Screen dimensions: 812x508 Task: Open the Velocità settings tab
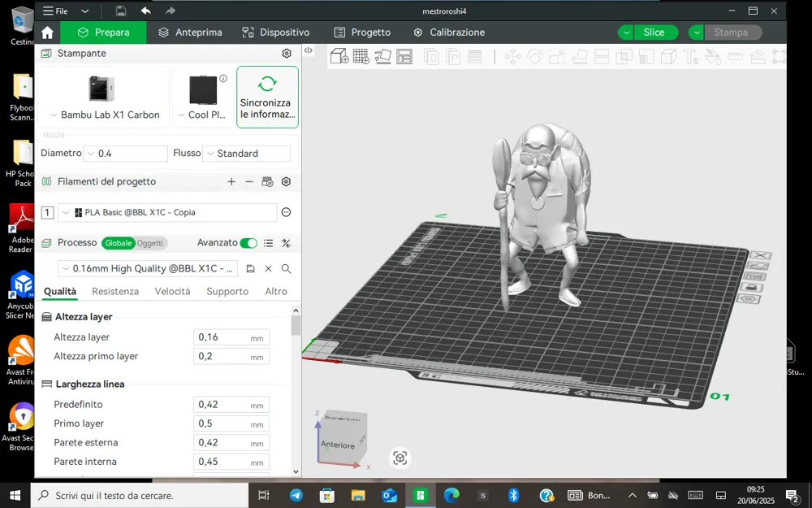tap(172, 291)
